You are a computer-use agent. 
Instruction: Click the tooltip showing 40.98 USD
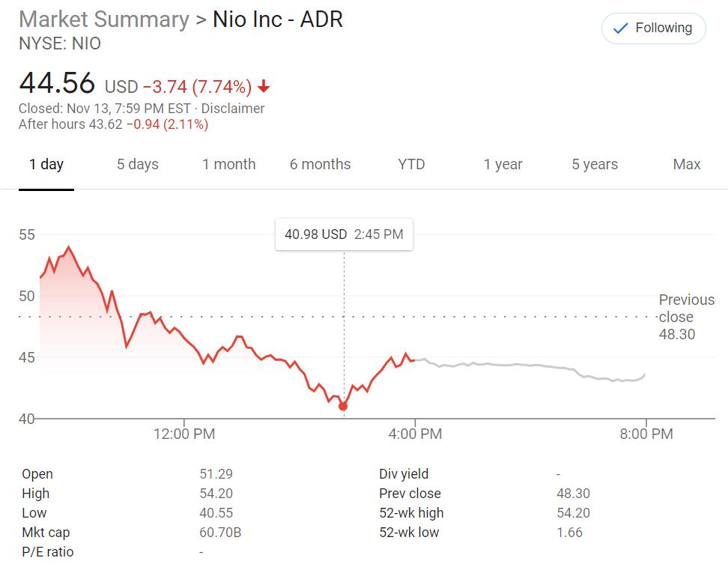[x=344, y=234]
